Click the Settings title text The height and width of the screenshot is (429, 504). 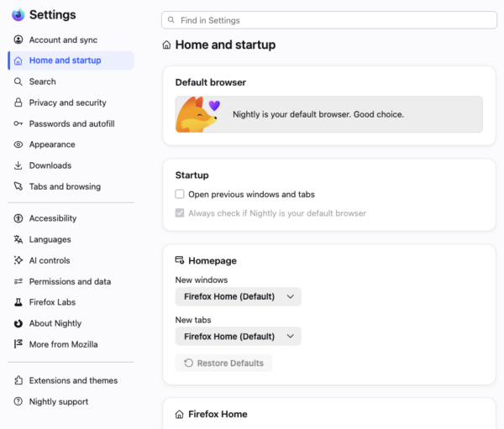53,15
